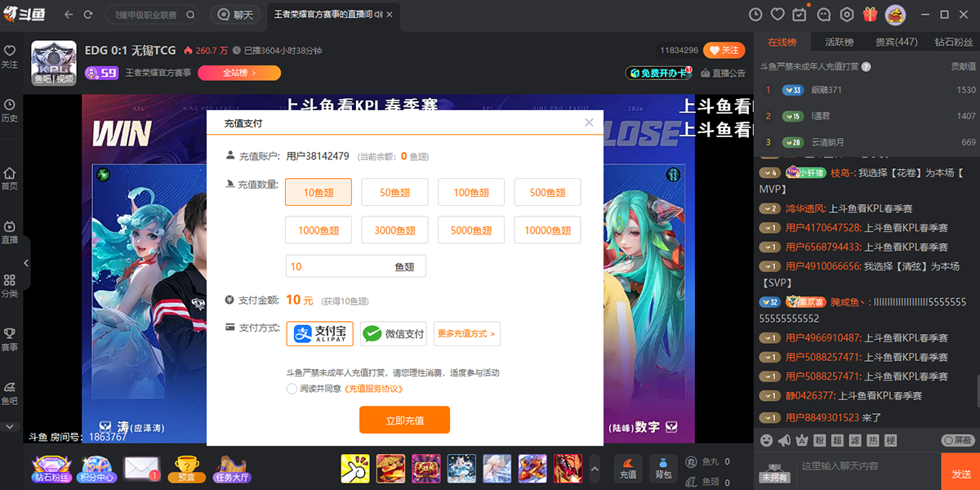
Task: Open the 预言 trophy icon
Action: coord(186,468)
